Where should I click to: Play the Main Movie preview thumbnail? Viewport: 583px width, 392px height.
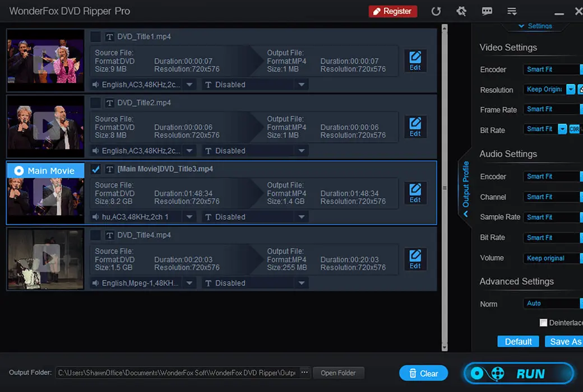[x=46, y=192]
